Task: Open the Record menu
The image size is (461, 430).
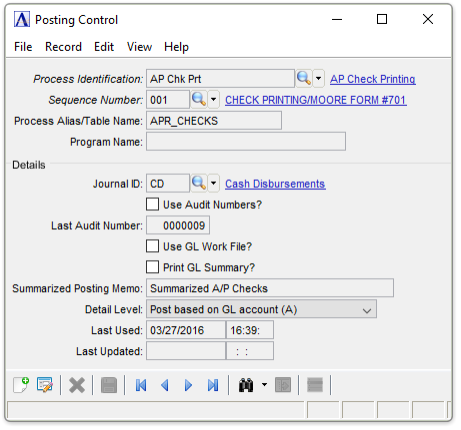Action: tap(63, 47)
